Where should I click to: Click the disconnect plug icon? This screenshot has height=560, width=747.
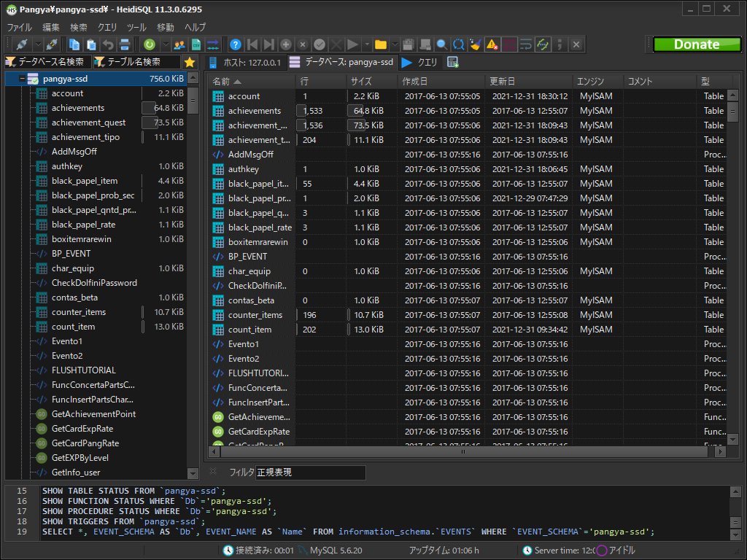[x=52, y=44]
